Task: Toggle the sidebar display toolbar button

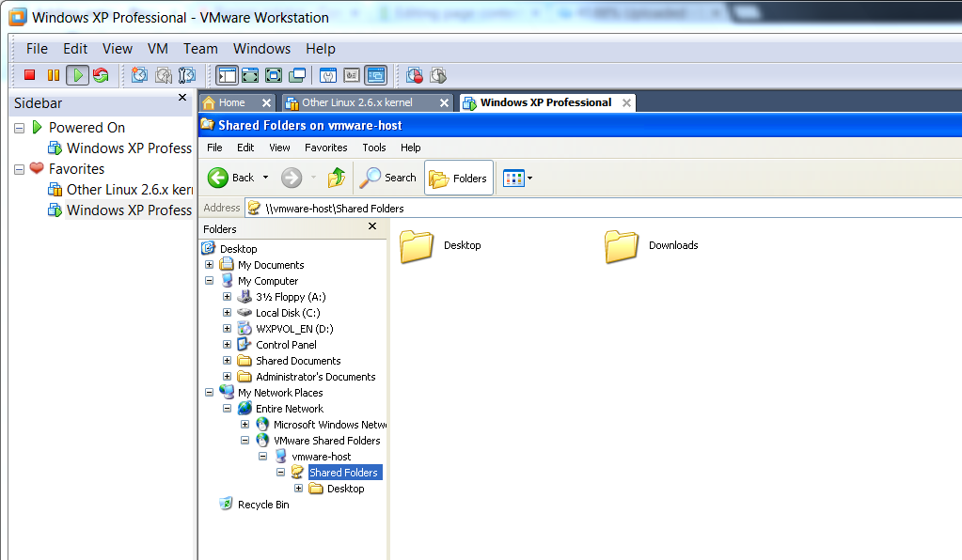Action: tap(227, 75)
